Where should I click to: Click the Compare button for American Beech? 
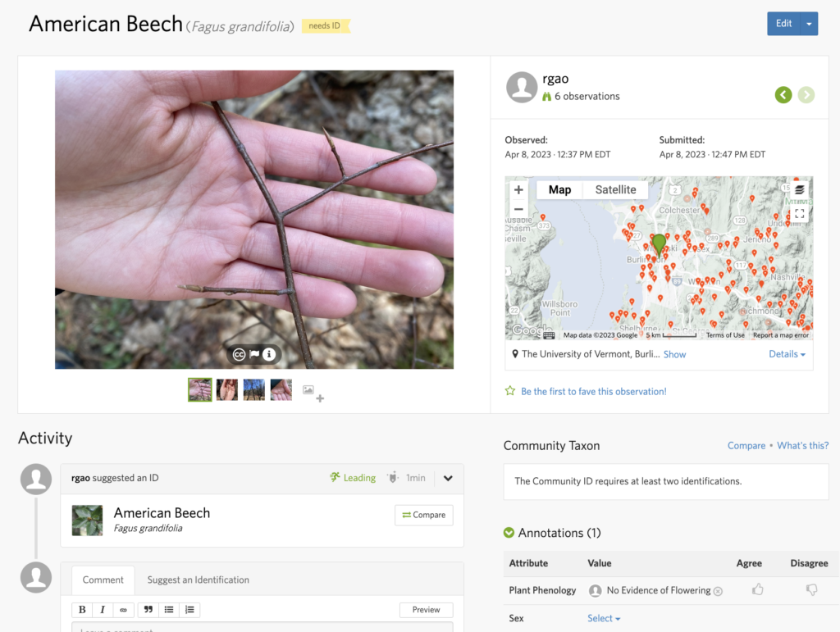[x=424, y=515]
